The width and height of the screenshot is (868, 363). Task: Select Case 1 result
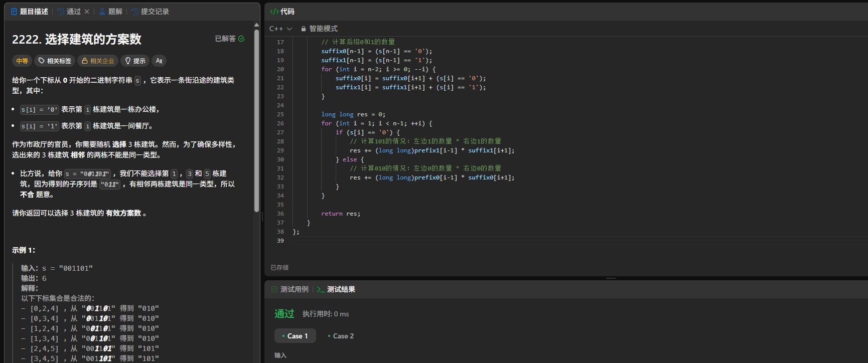click(x=295, y=336)
